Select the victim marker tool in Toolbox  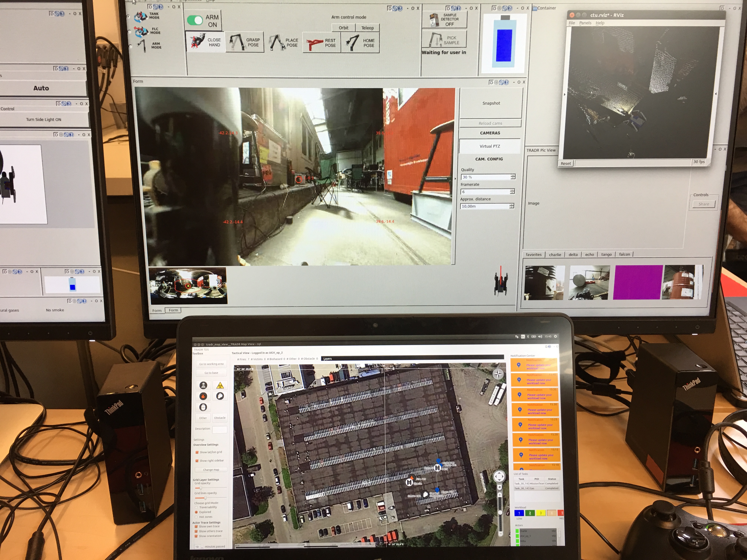point(203,385)
